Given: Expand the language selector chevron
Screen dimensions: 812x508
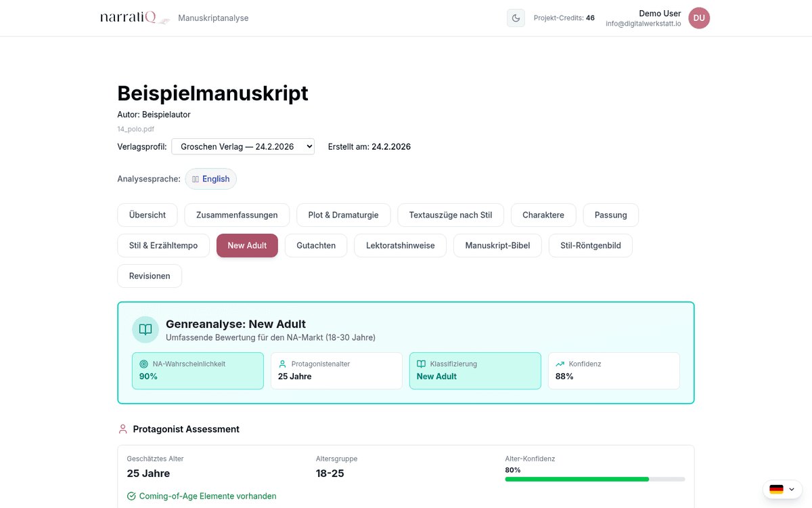Looking at the screenshot, I should [x=790, y=489].
